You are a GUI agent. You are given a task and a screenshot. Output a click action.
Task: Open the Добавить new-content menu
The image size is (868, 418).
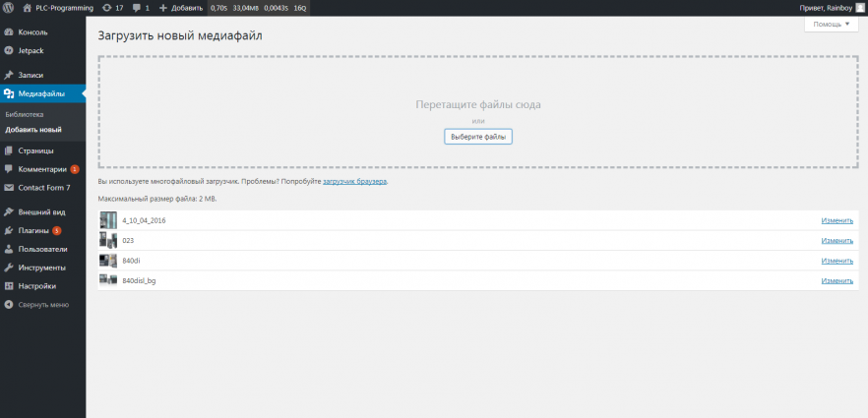tap(181, 7)
